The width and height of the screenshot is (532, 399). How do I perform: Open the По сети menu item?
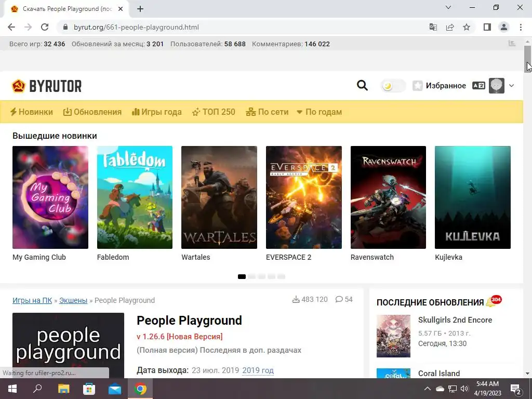tap(267, 112)
